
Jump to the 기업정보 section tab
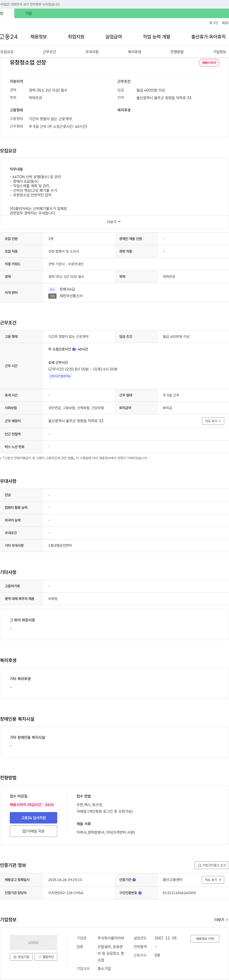(219, 52)
